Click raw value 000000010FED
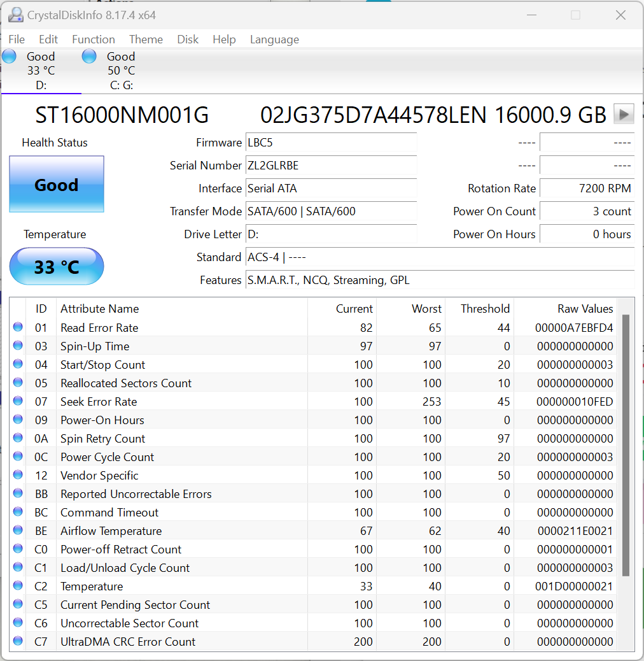 tap(574, 401)
